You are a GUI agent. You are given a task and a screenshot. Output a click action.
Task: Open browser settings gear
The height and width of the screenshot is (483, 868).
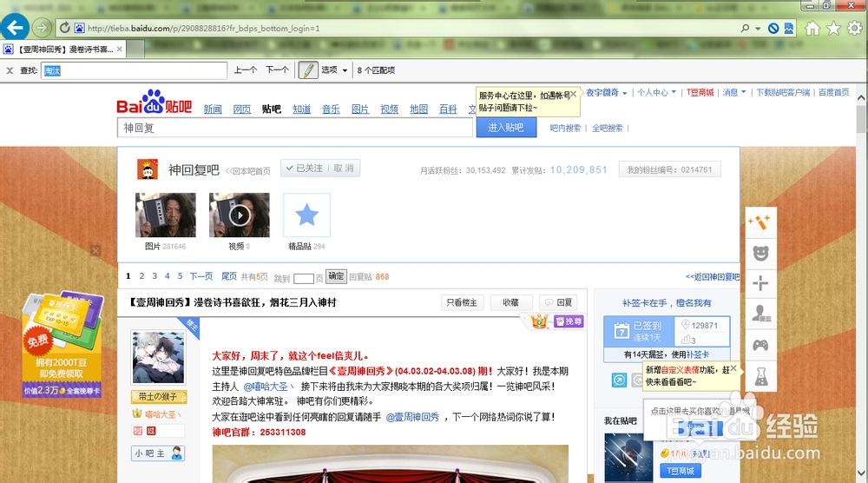[x=855, y=28]
